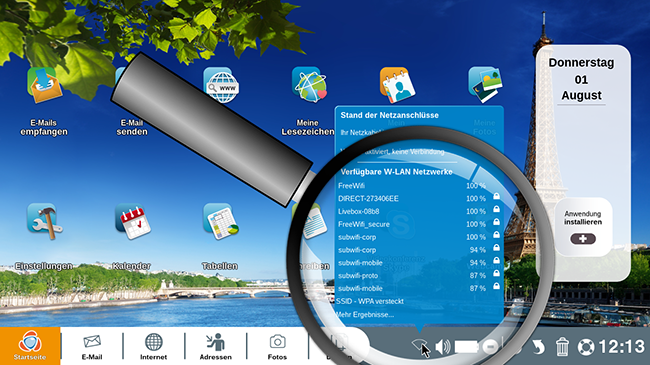Open the www internet search icon
This screenshot has height=365, width=650.
[221, 85]
